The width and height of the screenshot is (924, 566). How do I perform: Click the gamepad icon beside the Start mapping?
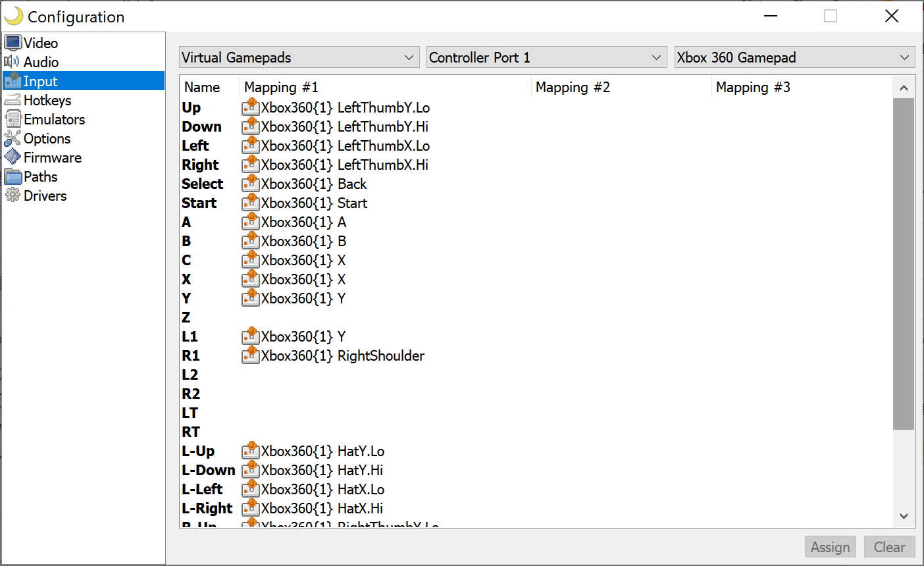pyautogui.click(x=251, y=203)
